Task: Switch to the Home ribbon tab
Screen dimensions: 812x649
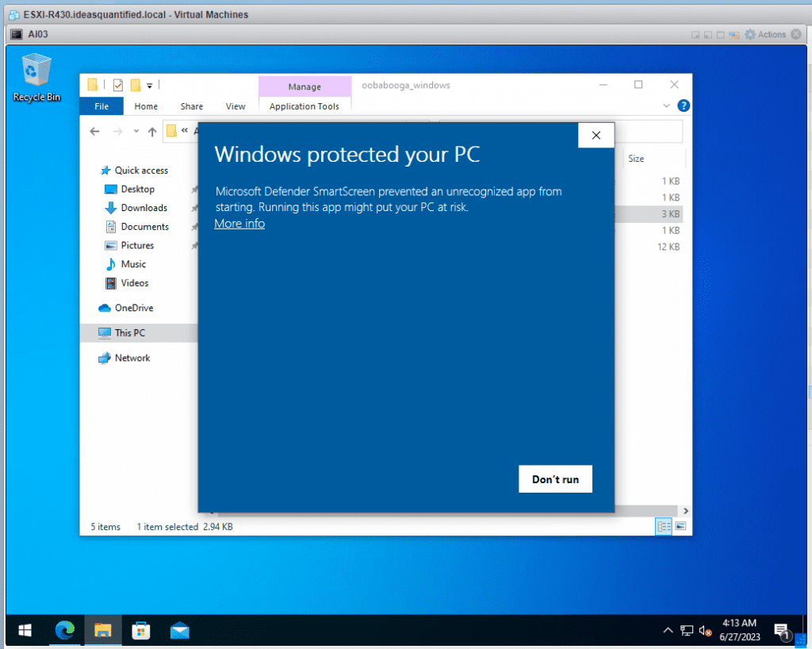Action: (146, 106)
